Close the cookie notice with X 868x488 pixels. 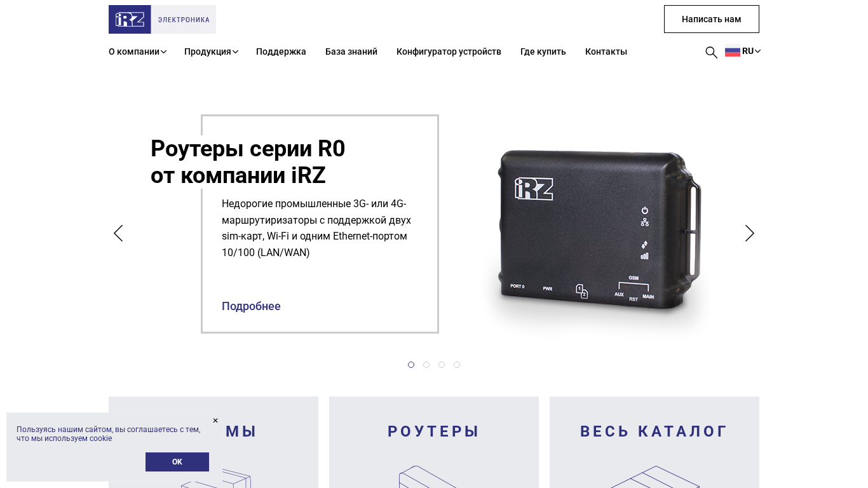[x=215, y=420]
